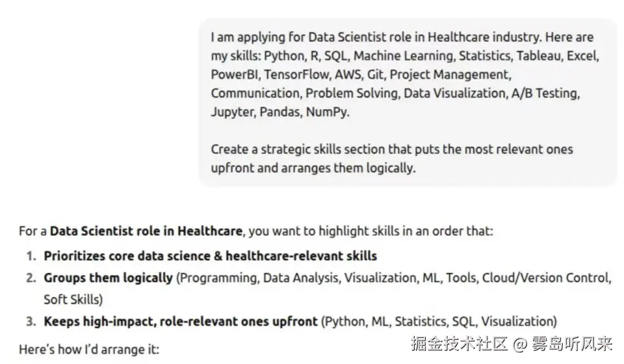
Task: Click "A/B Testing" in the user message
Action: pos(545,93)
